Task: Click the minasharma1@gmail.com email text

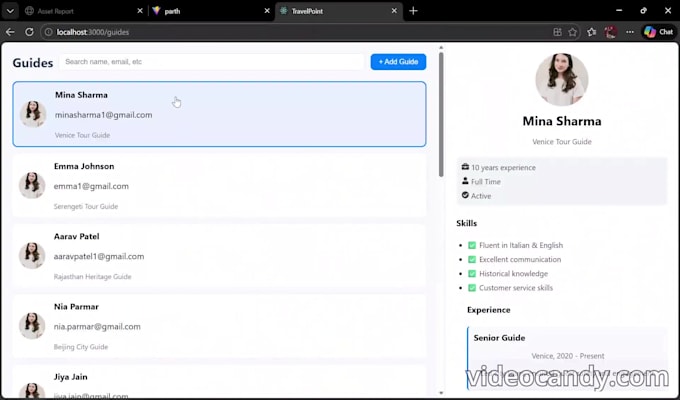Action: 103,115
